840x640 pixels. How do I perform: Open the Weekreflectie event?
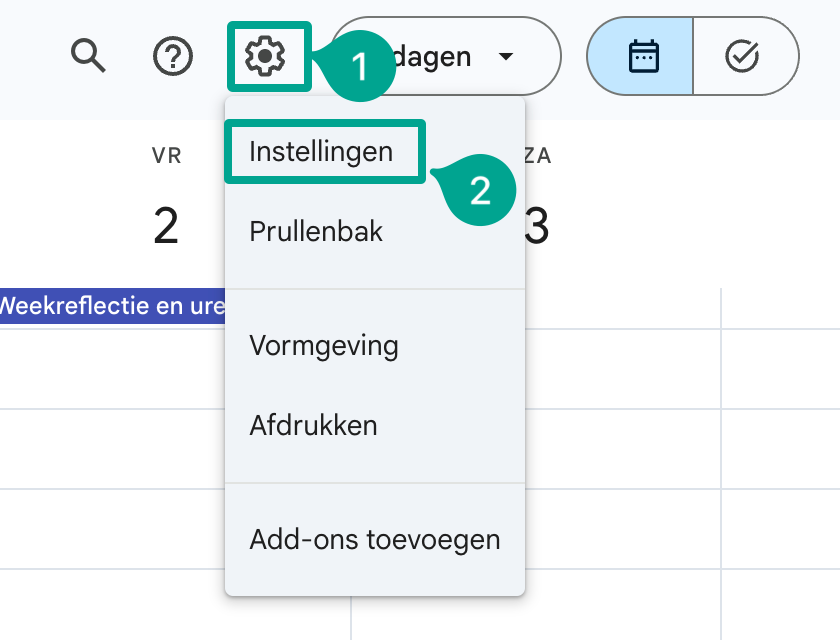tap(112, 306)
